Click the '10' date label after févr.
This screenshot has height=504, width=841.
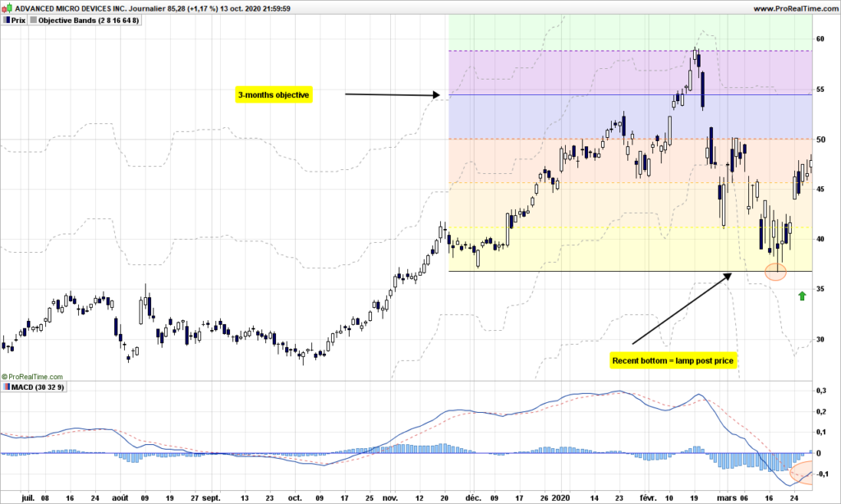tap(669, 497)
